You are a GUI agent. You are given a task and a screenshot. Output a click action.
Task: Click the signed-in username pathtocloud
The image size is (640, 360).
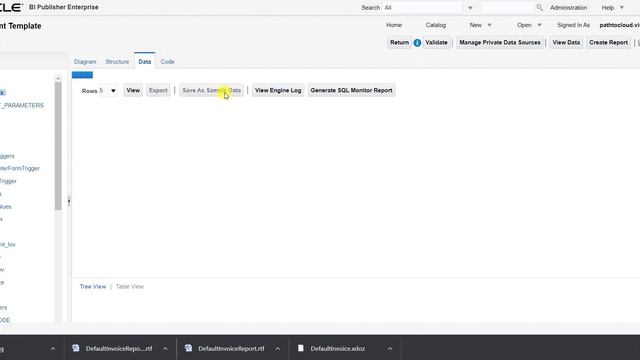pos(619,25)
